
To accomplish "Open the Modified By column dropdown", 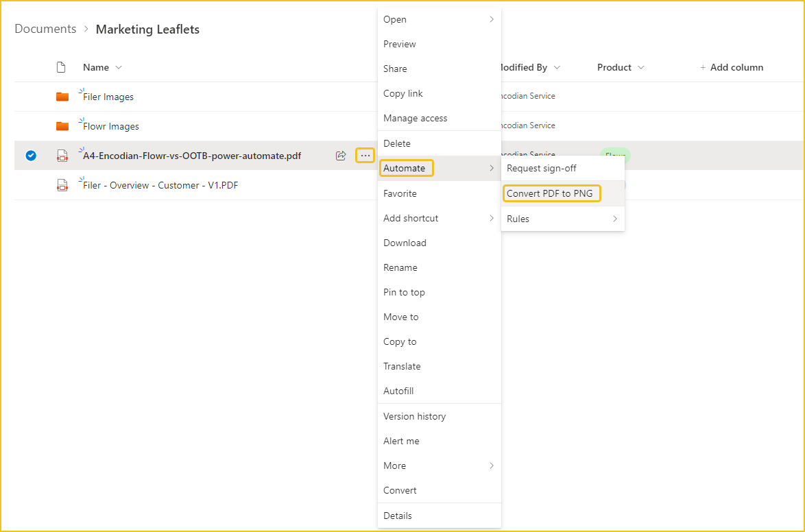I will click(557, 68).
